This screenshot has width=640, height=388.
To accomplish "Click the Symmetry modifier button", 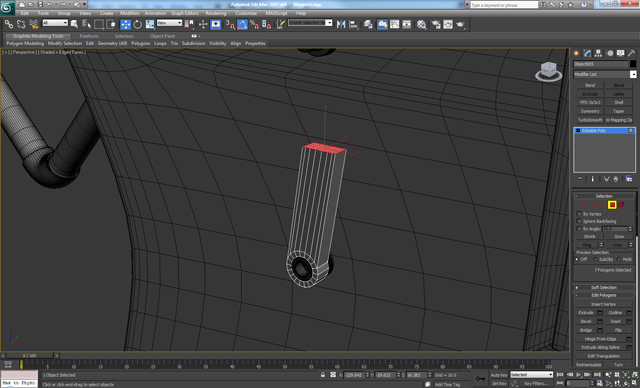I will click(x=590, y=111).
